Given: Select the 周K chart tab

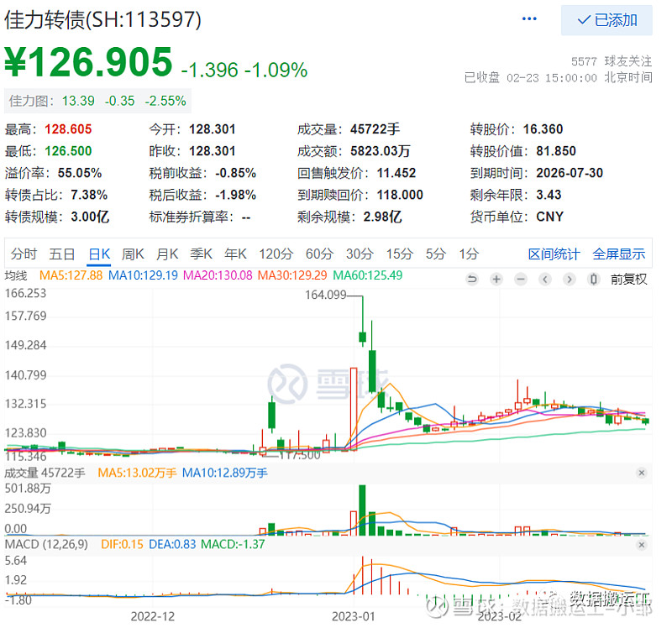Looking at the screenshot, I should click(x=133, y=254).
